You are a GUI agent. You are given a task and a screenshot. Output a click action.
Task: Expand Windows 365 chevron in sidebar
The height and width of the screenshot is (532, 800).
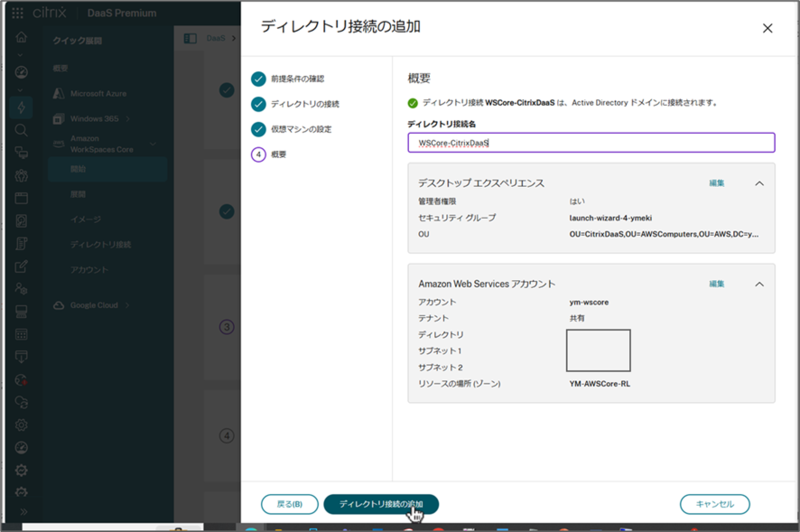(x=128, y=119)
